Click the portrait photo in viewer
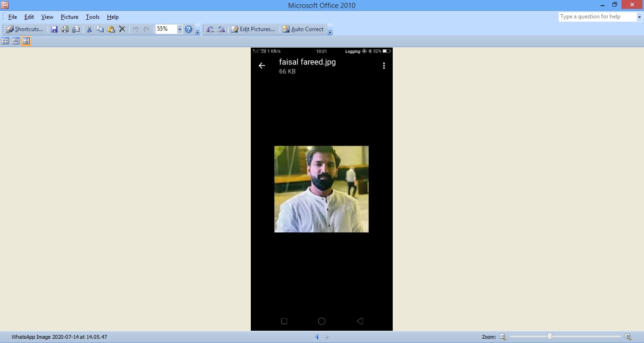644x343 pixels. tap(322, 189)
